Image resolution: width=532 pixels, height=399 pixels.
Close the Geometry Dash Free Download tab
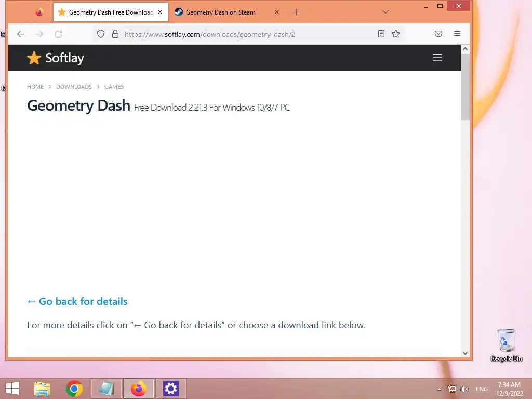160,12
